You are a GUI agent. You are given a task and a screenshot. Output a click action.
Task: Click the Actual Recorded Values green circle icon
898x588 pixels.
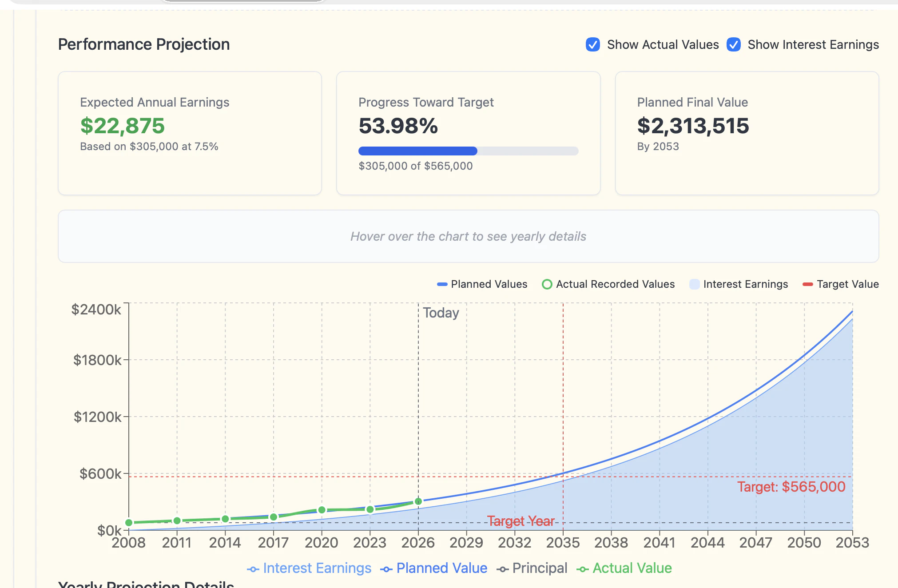tap(547, 284)
